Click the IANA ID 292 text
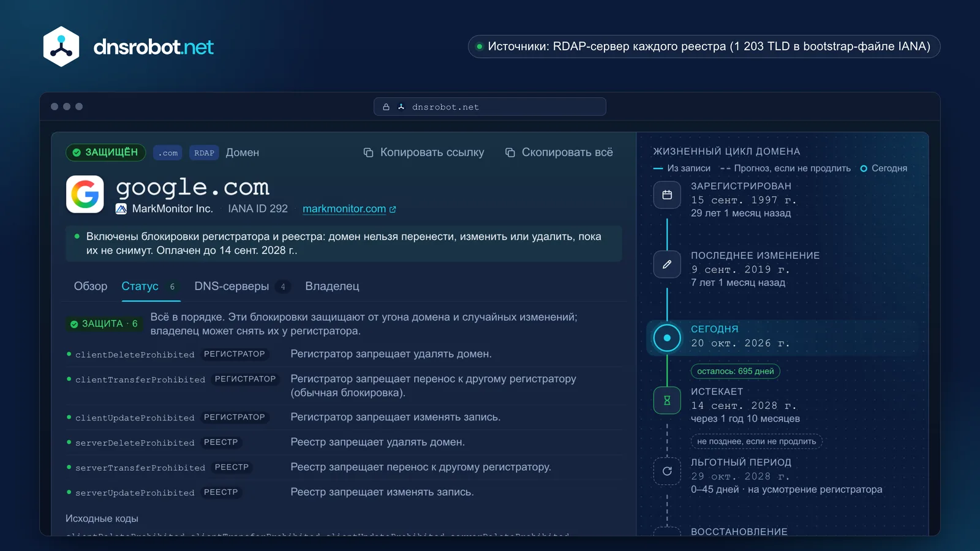980x551 pixels. [258, 209]
